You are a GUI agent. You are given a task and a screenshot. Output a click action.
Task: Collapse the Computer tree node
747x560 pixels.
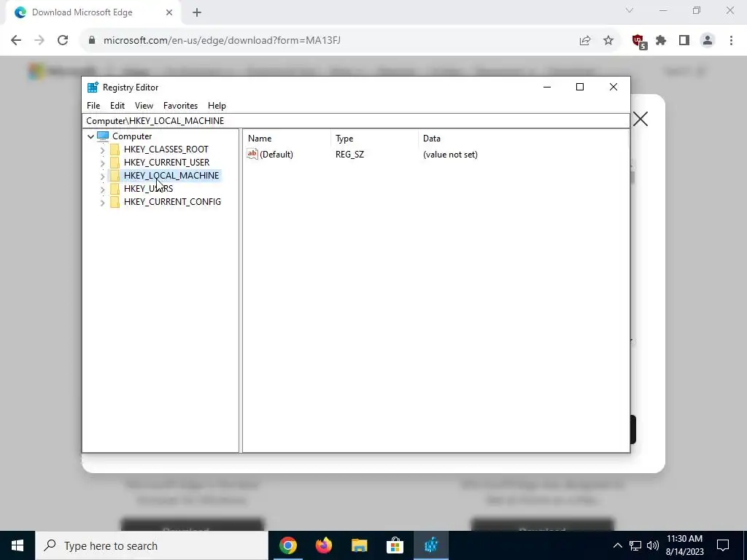pos(90,136)
